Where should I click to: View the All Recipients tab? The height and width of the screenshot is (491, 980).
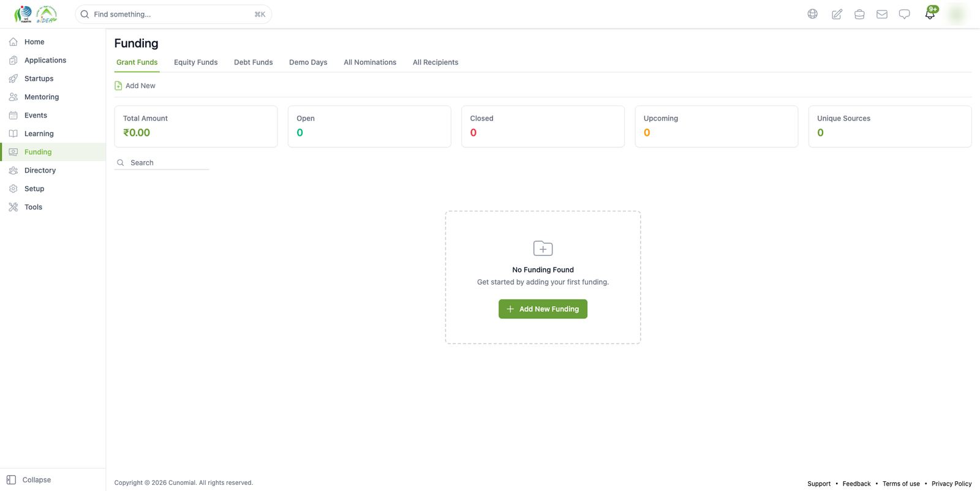coord(435,62)
